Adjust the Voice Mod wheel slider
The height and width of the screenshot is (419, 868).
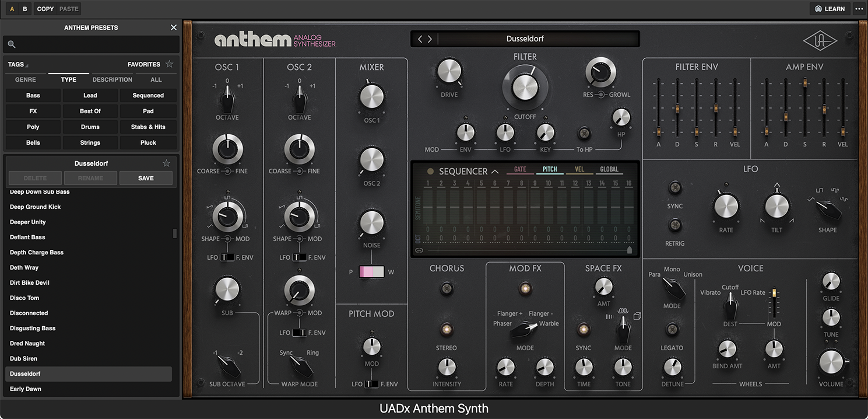(x=774, y=293)
